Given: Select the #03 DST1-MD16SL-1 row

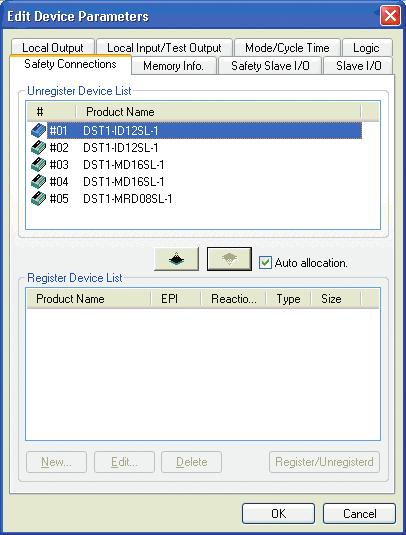Looking at the screenshot, I should 196,164.
